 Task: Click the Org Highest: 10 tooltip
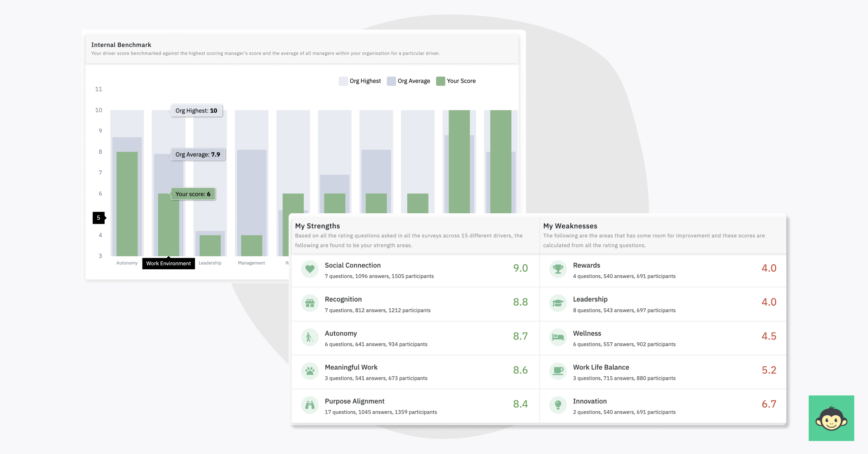[196, 111]
